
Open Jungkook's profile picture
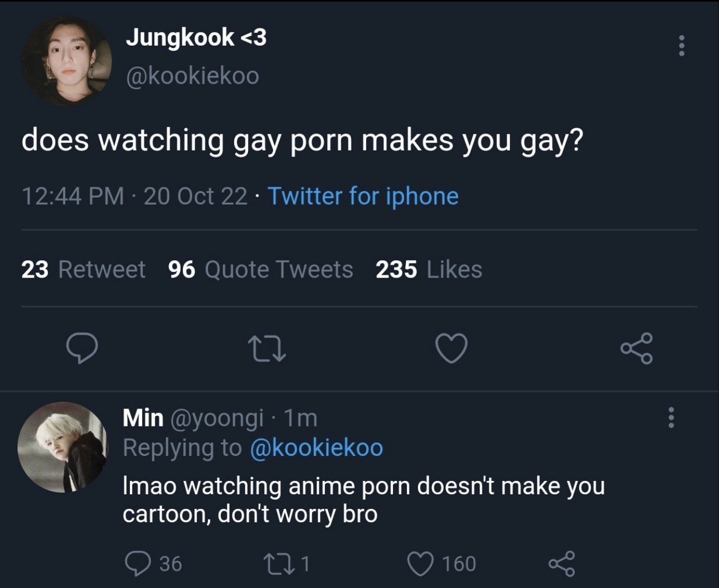click(67, 61)
